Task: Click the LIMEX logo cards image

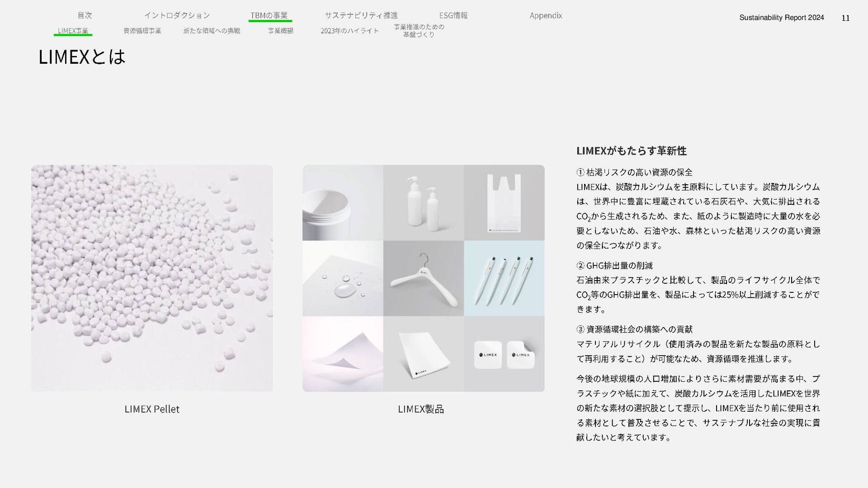Action: click(x=504, y=354)
